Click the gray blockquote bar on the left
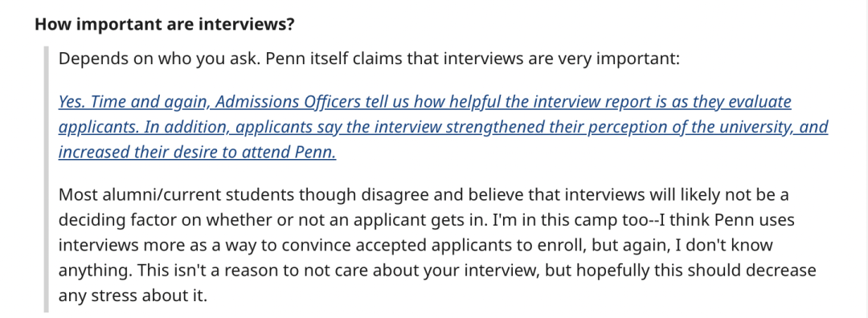 pyautogui.click(x=46, y=180)
